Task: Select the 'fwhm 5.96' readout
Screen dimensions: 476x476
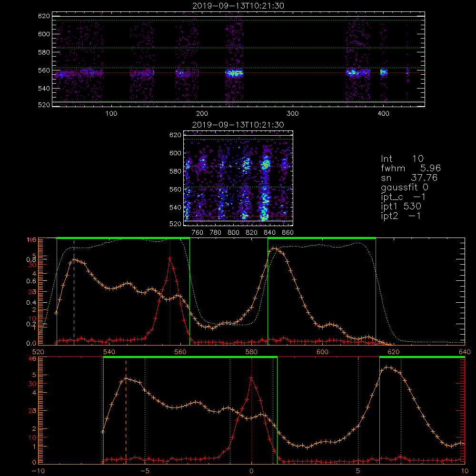Action: pyautogui.click(x=411, y=168)
